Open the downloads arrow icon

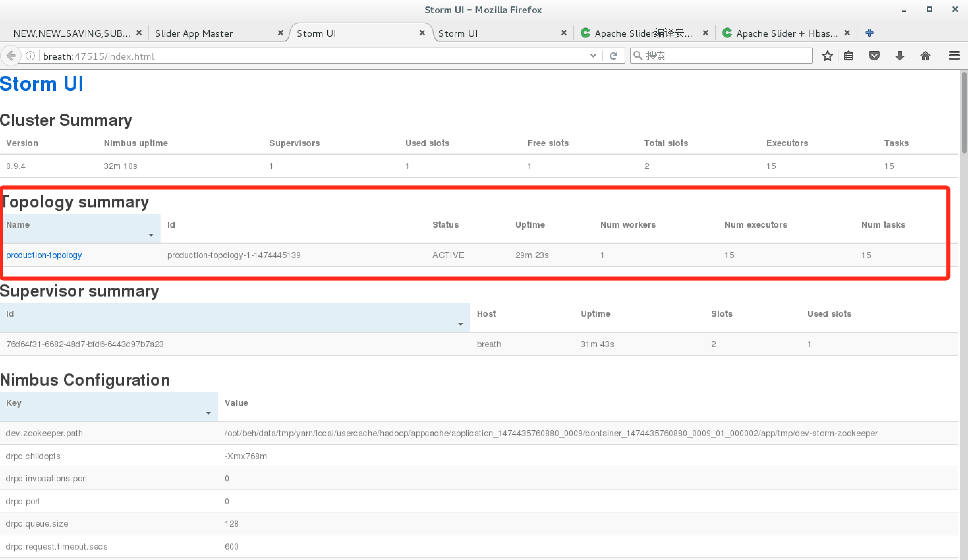click(900, 56)
